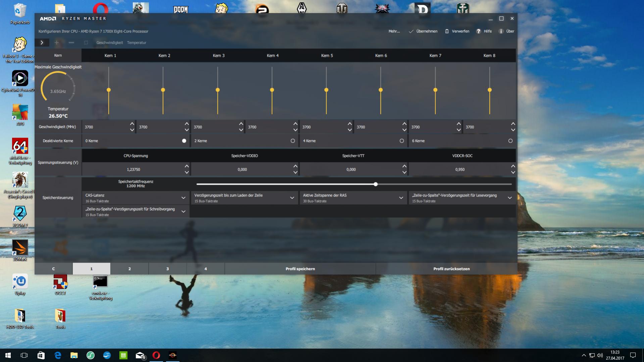Select the Uplay desktop icon
Screen dimensions: 644x362
pos(20,284)
